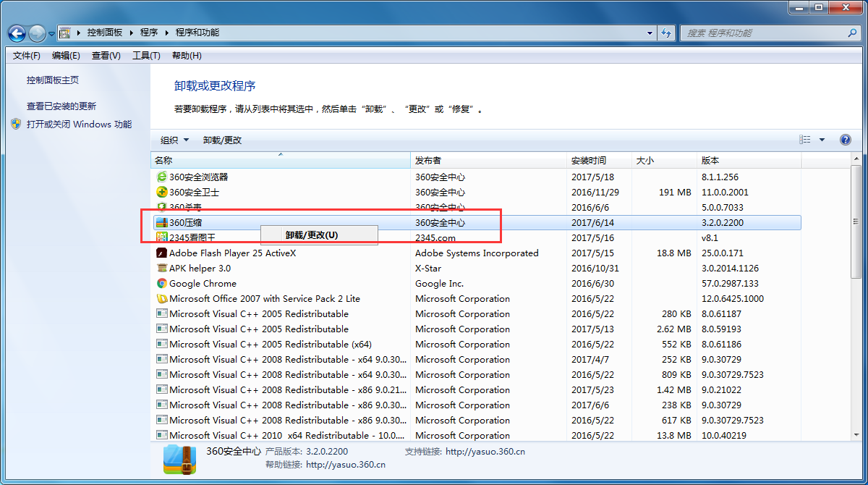This screenshot has height=485, width=868.
Task: Click the search 程序和功能 input box
Action: coord(763,33)
